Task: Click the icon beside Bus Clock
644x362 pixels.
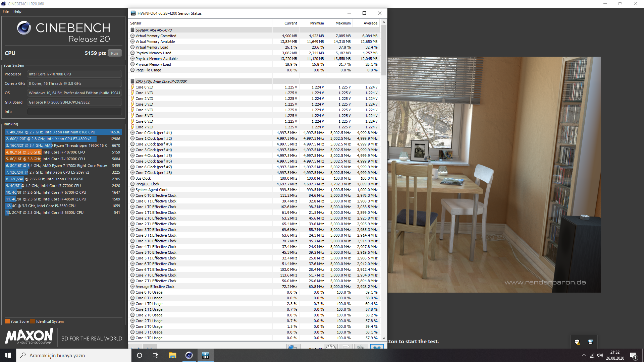Action: (132, 178)
